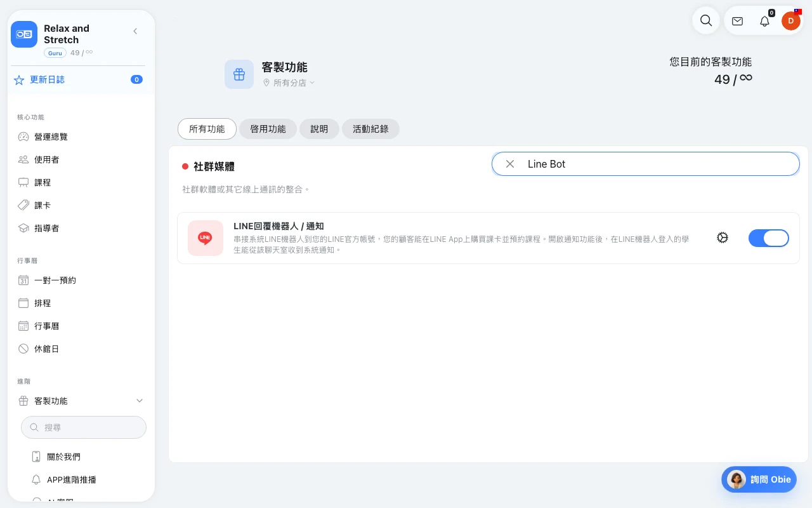Click the 關於我們 phone icon
This screenshot has width=812, height=508.
(36, 457)
